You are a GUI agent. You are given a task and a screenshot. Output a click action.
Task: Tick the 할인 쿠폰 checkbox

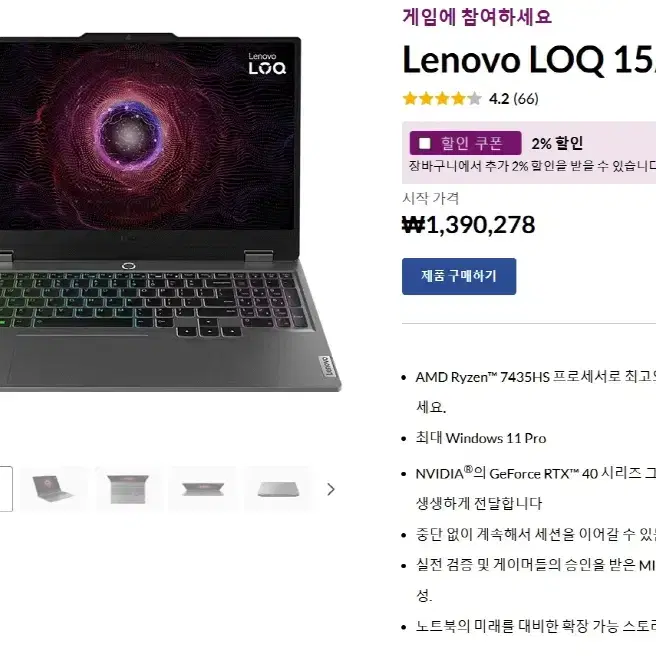point(425,144)
